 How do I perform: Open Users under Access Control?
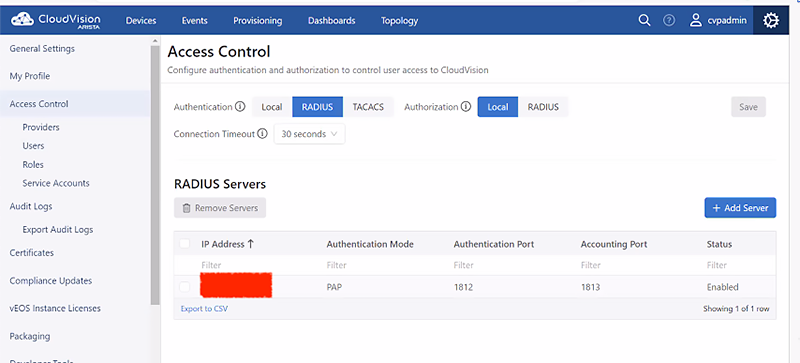pos(33,146)
